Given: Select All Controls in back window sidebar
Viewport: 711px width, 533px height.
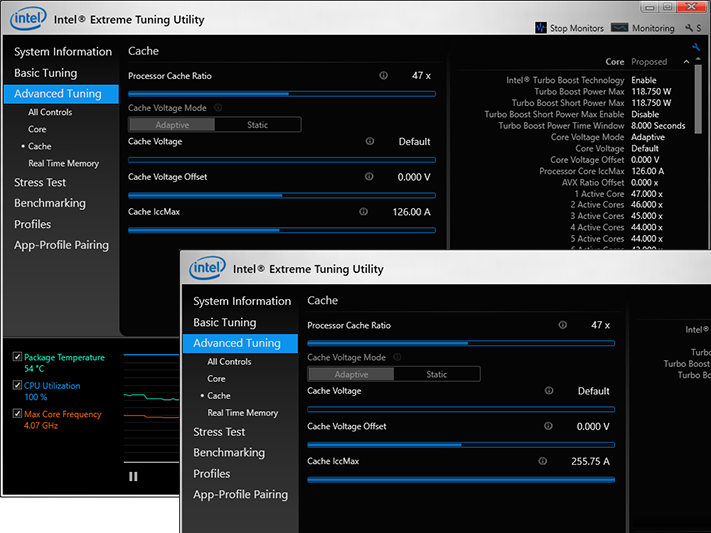Looking at the screenshot, I should click(x=50, y=112).
